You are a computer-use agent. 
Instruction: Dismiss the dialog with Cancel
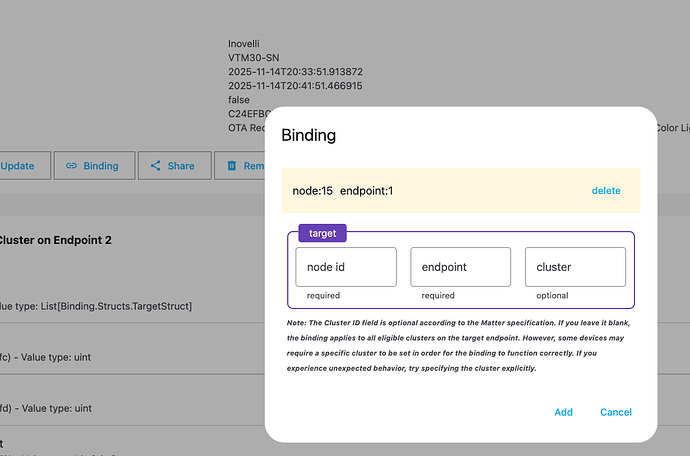tap(615, 412)
